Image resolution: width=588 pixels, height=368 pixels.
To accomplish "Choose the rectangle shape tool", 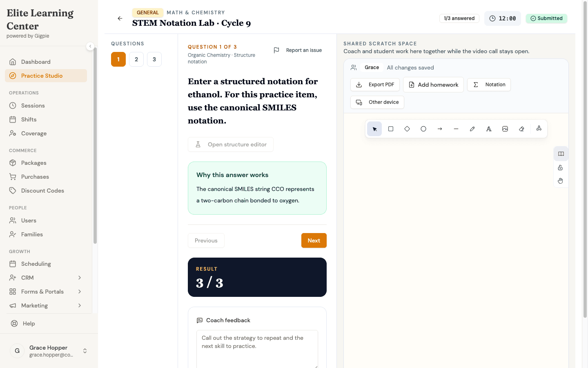I will 391,129.
